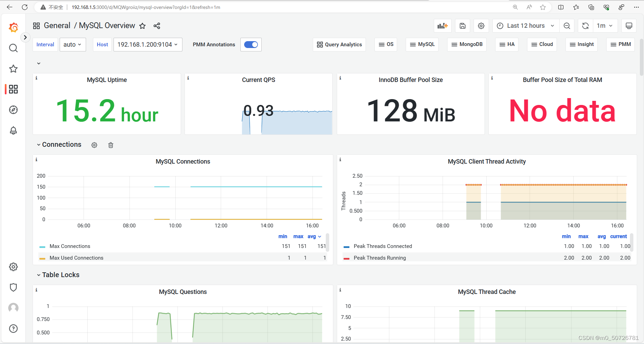Go back in the browser

click(x=10, y=7)
